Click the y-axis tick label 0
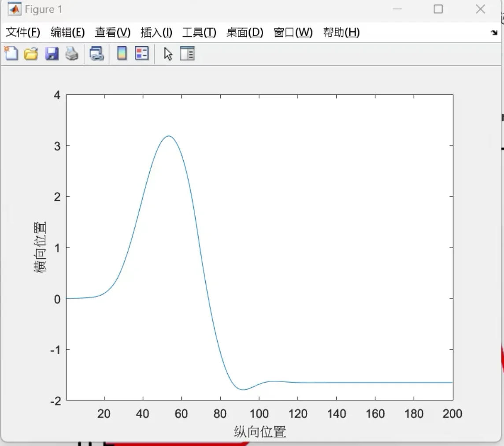Viewport: 504px width, 446px height. [x=57, y=299]
